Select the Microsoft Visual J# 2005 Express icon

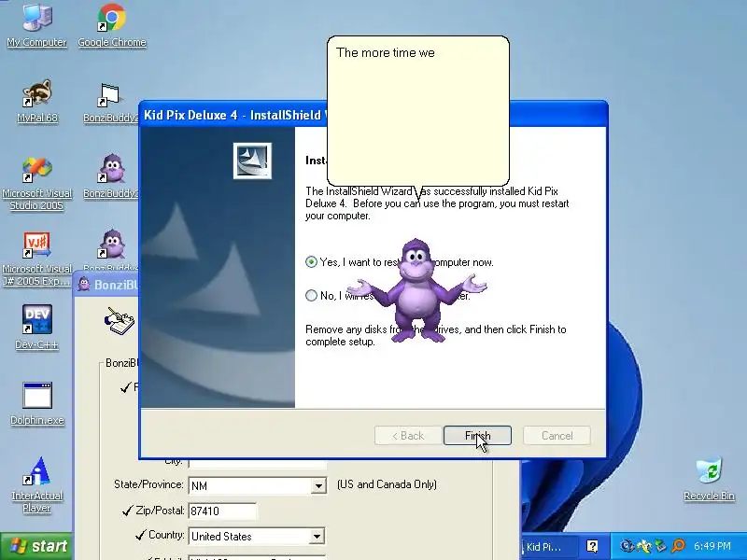[x=36, y=259]
